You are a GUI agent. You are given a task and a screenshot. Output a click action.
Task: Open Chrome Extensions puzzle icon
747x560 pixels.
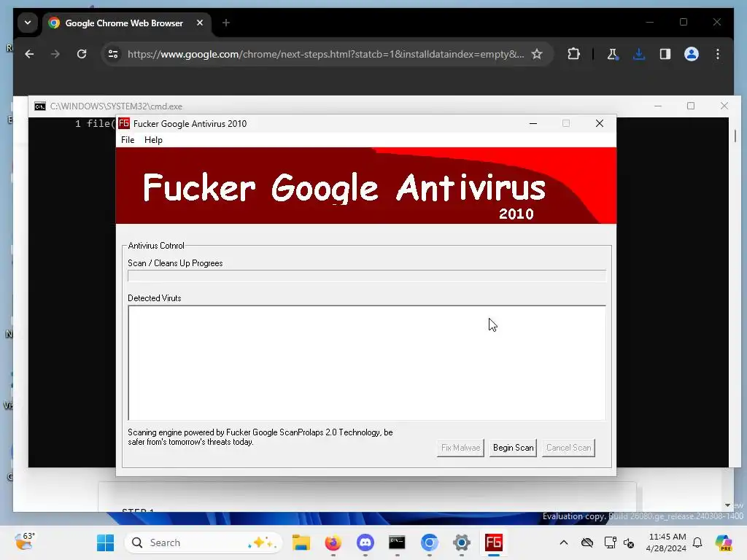(x=573, y=54)
